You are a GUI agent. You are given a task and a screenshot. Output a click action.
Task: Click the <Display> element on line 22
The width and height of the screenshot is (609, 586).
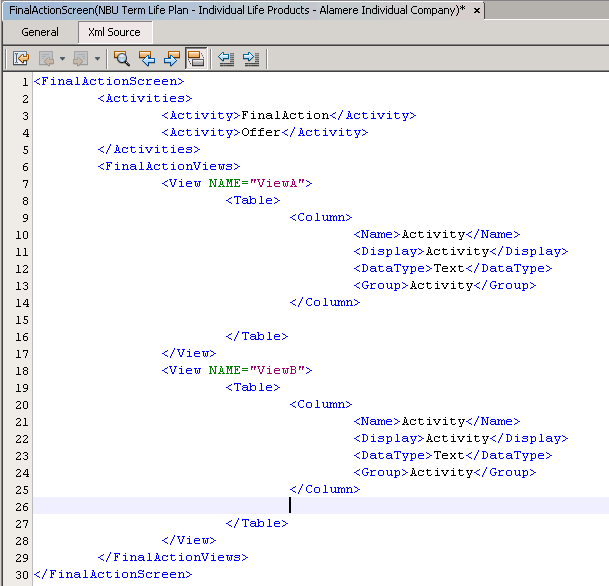461,438
